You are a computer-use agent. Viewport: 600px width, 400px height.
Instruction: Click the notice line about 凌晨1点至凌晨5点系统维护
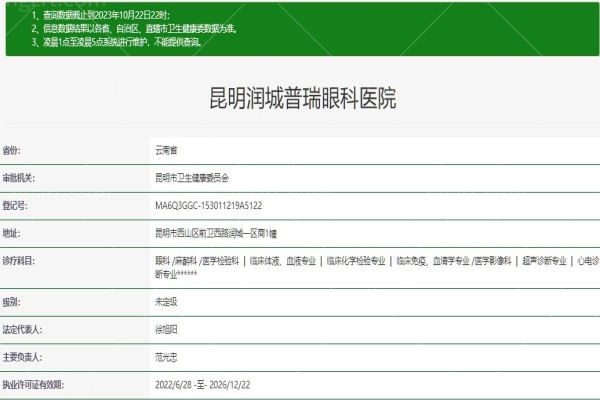coord(117,42)
